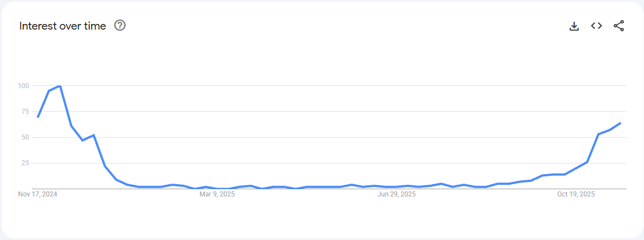Click the Oct 19, 2025 date label

tap(576, 194)
